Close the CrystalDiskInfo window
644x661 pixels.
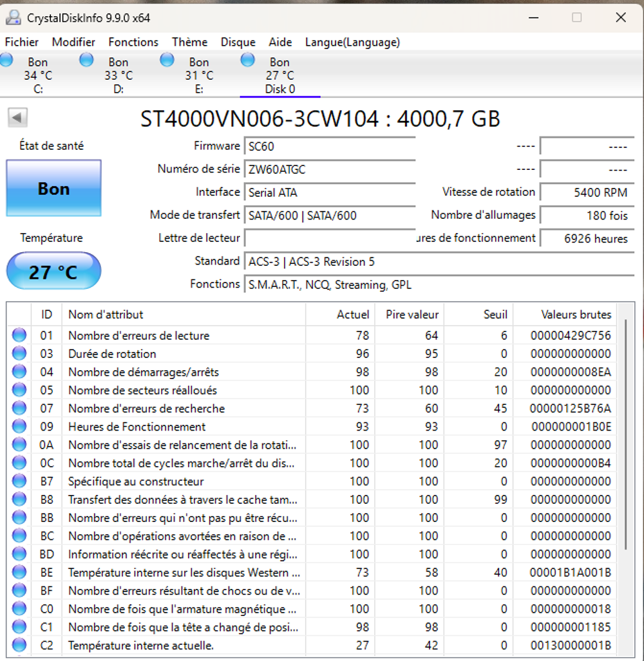(620, 18)
